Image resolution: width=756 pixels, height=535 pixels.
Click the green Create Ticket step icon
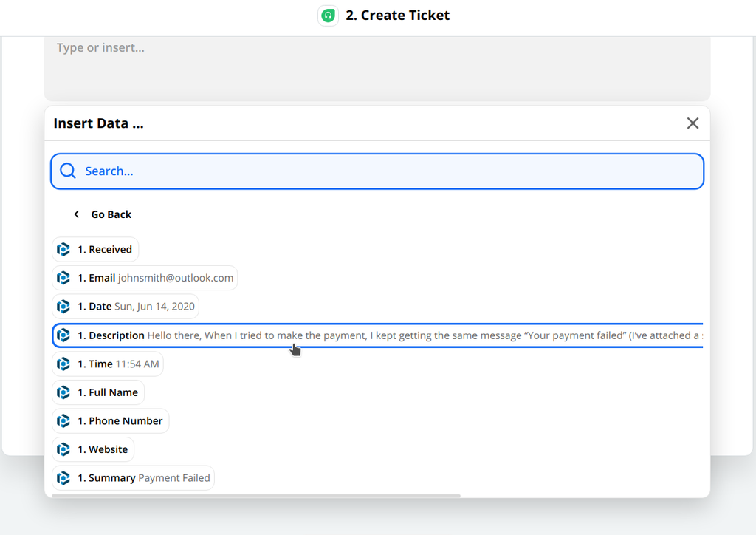click(328, 15)
